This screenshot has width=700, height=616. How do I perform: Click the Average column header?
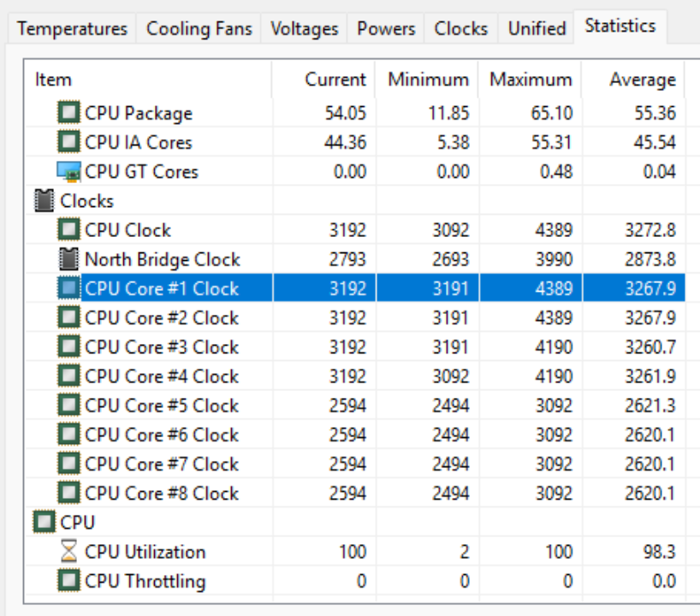[642, 80]
